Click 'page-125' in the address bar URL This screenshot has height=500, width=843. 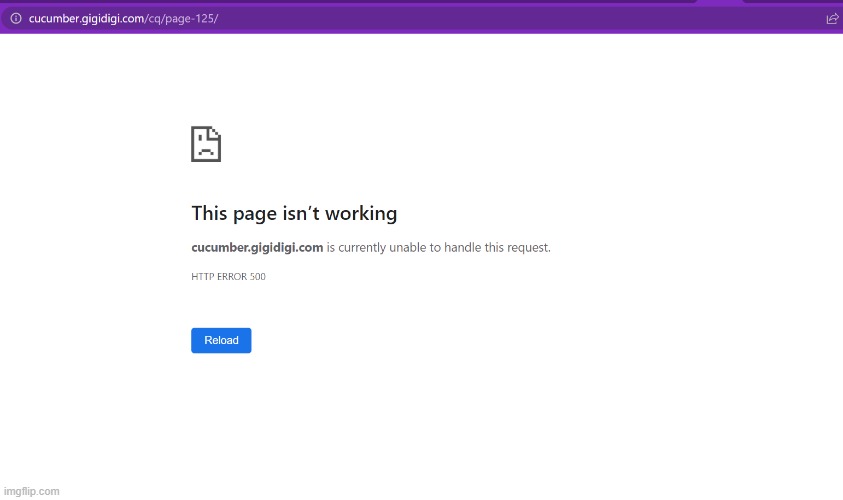[195, 18]
